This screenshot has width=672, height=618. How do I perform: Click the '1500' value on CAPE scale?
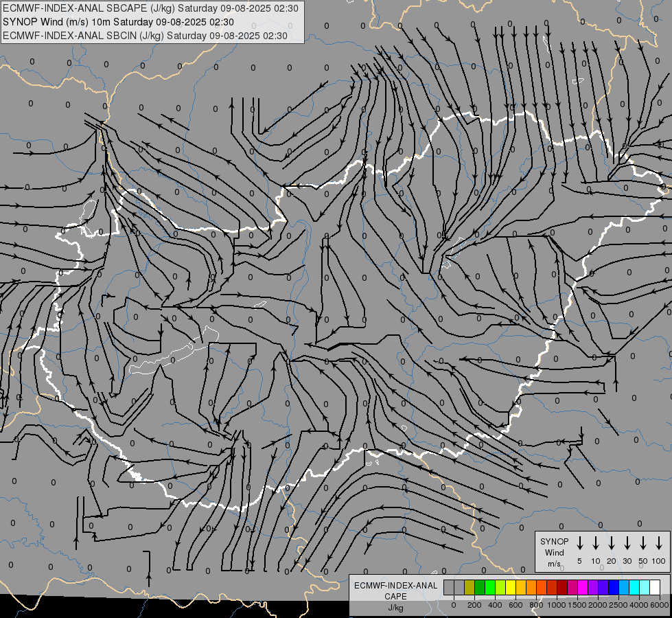pos(577,605)
